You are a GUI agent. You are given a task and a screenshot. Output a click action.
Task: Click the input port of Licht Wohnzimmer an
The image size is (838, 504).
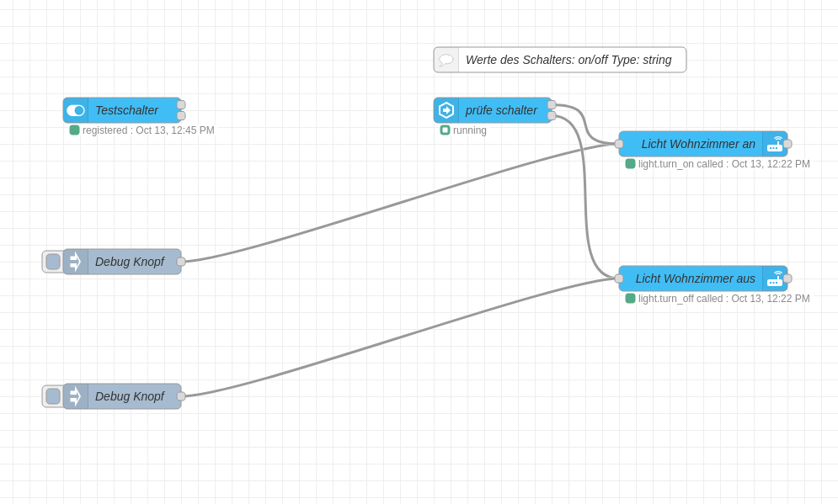(x=619, y=144)
